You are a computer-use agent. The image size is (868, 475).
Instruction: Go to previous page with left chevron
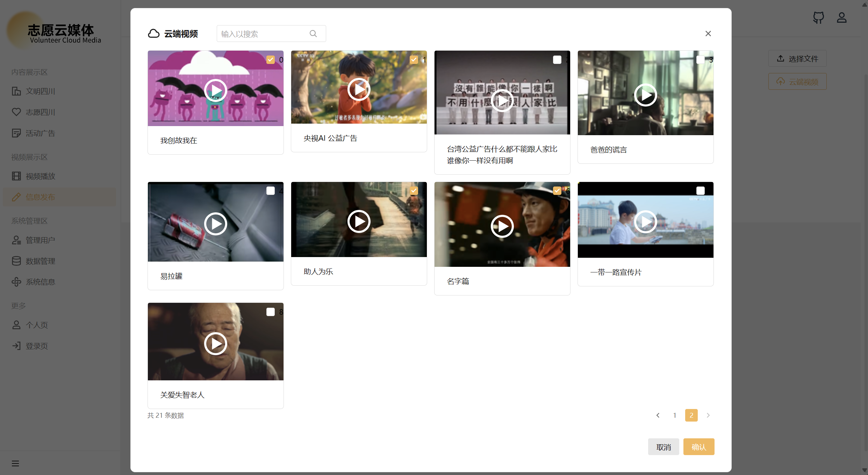(x=658, y=415)
